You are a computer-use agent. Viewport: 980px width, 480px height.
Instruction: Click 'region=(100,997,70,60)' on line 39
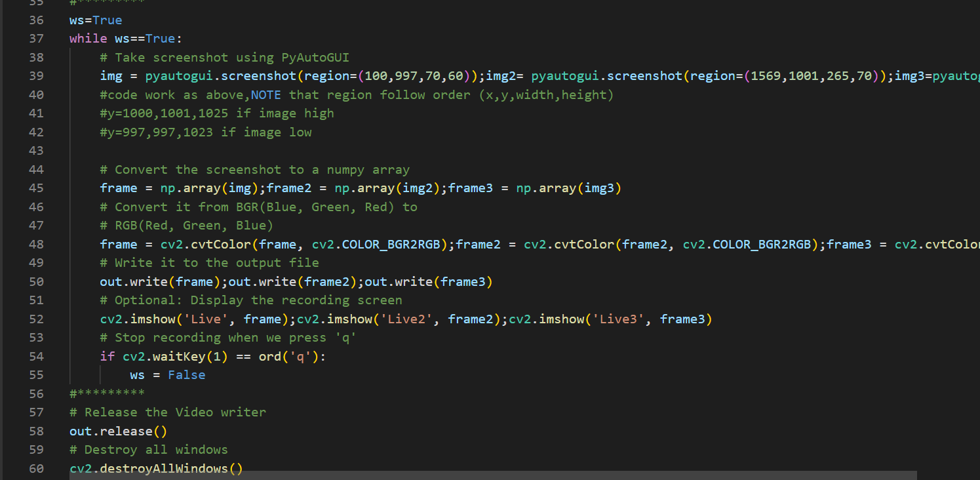(x=387, y=76)
